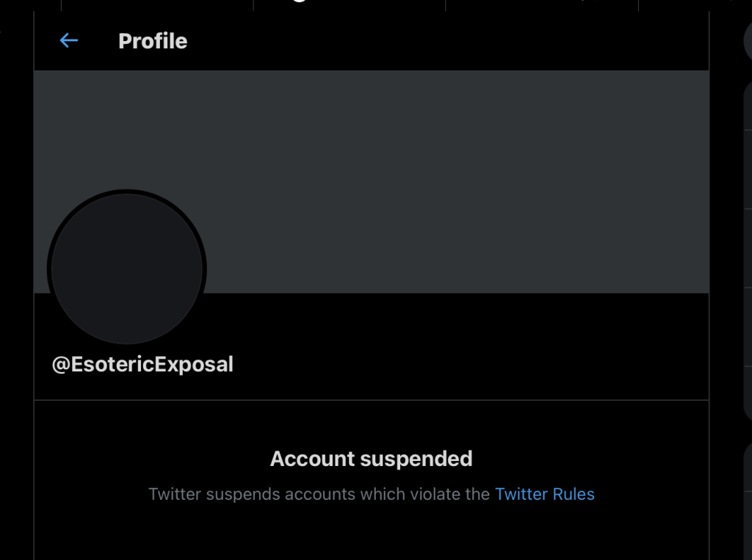Click the blue back arrow

(x=68, y=40)
